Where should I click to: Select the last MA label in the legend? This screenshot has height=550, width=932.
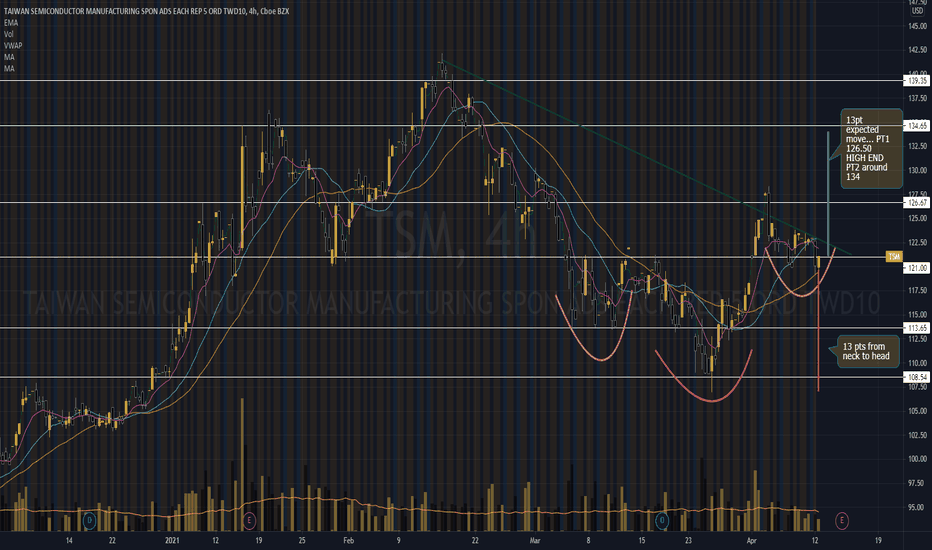tap(9, 68)
